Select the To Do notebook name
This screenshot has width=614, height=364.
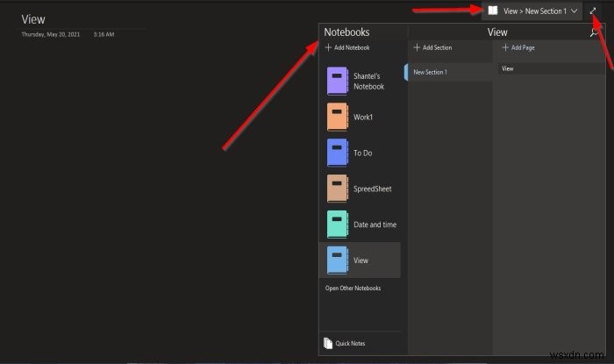(362, 153)
